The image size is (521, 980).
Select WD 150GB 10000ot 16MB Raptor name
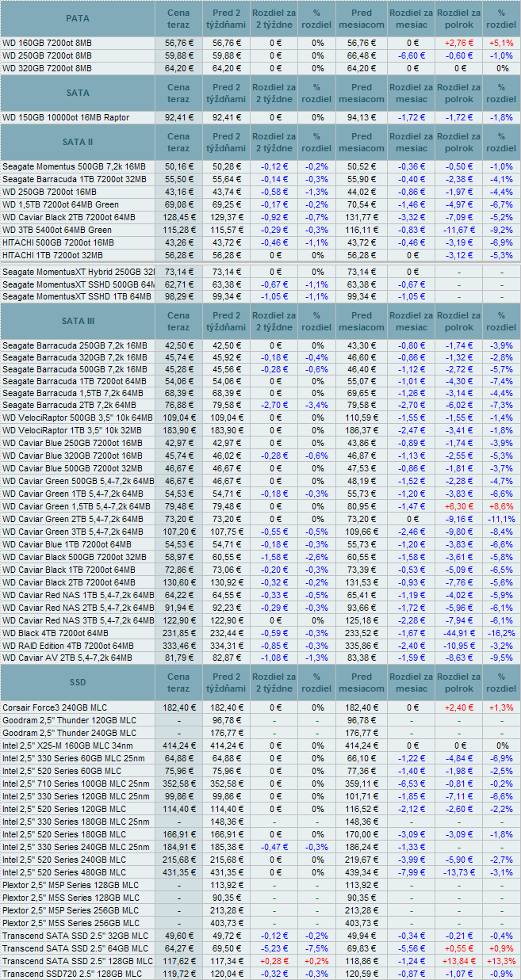click(66, 117)
